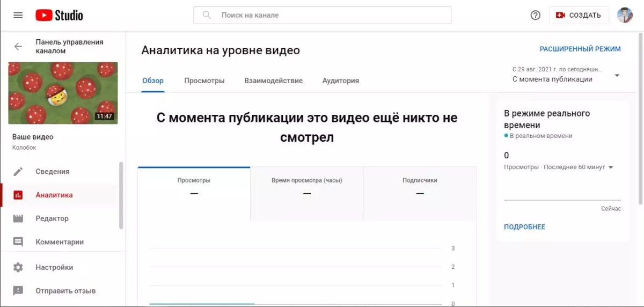The height and width of the screenshot is (307, 644).
Task: Select the Время просмотра (часы) card
Action: tap(307, 194)
